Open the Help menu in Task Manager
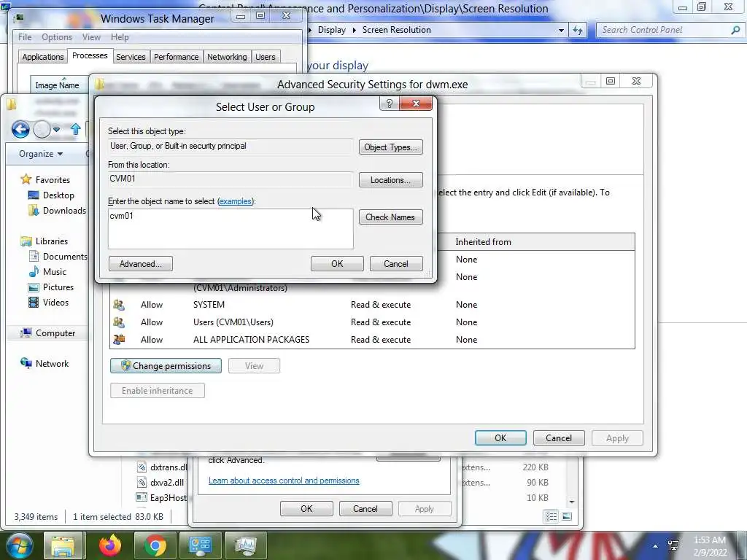The height and width of the screenshot is (560, 747). coord(120,37)
